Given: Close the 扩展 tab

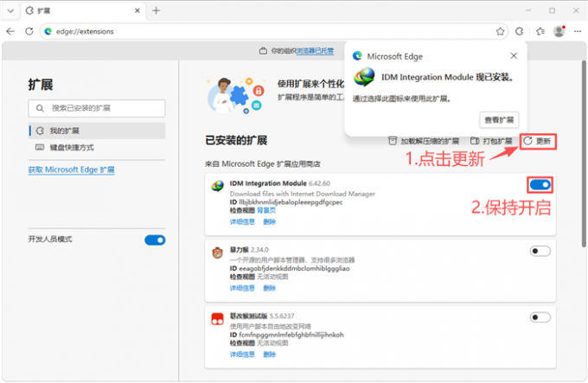Looking at the screenshot, I should [x=137, y=11].
